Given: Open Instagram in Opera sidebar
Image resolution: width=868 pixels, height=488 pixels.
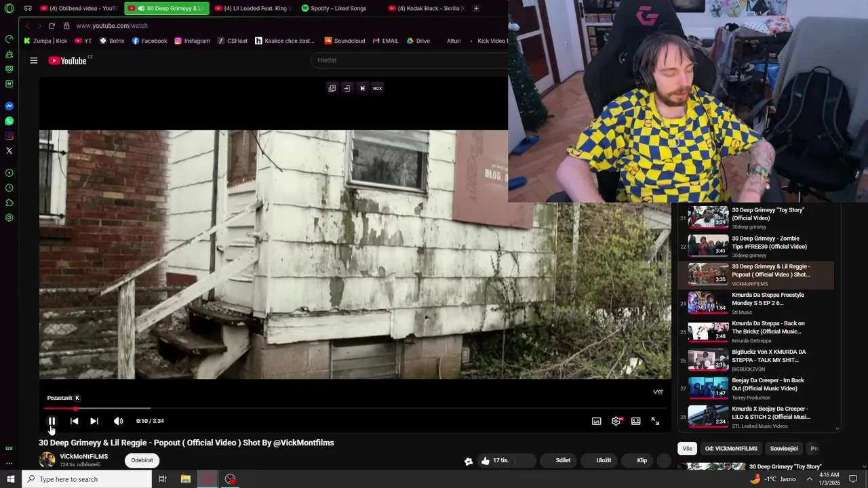Looking at the screenshot, I should 9,136.
